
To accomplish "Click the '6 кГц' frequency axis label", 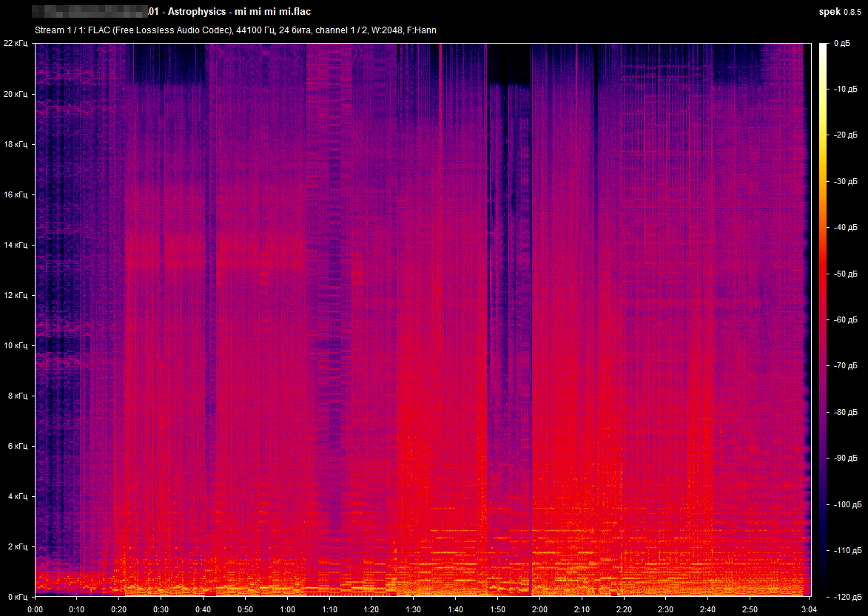I will tap(17, 446).
